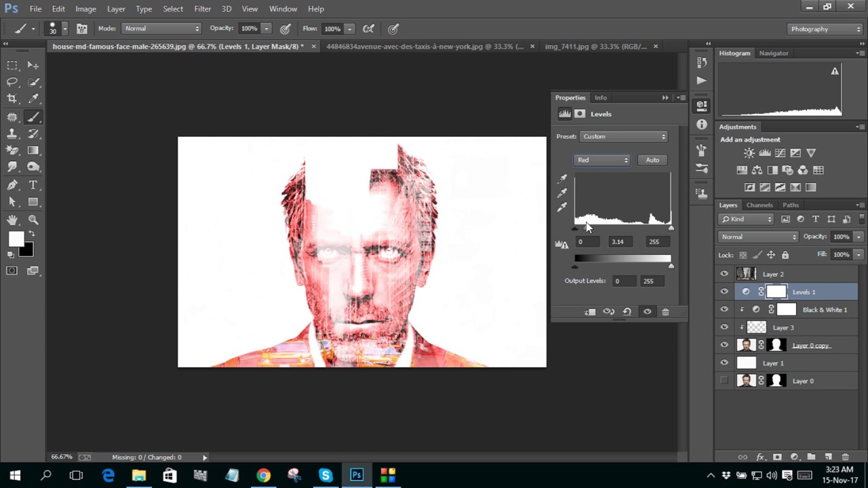This screenshot has height=488, width=868.
Task: Add a Curves adjustment from the Adjustments panel
Action: 780,153
